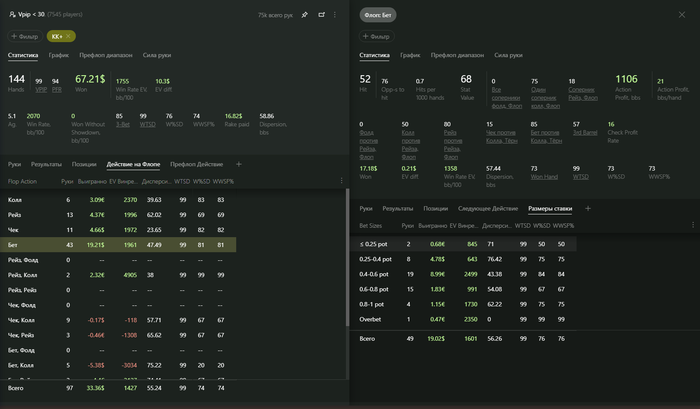Open left panel in new window icon

coord(321,15)
